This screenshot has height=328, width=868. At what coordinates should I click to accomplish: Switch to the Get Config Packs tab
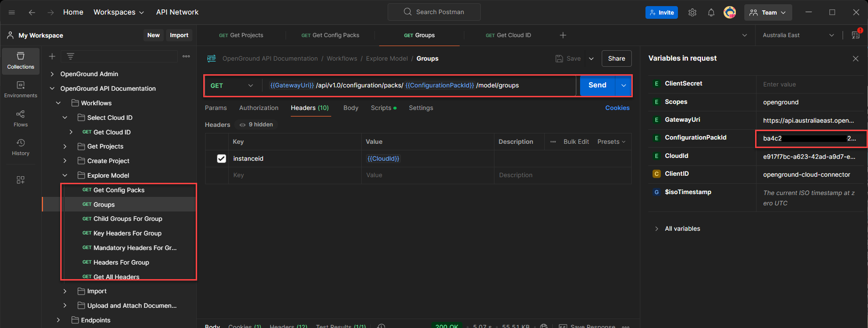(330, 35)
